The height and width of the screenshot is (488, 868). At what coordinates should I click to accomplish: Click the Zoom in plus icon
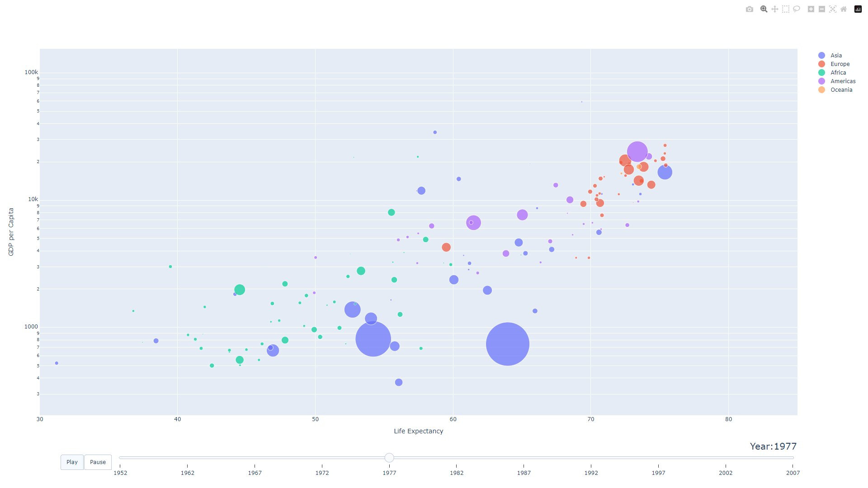click(x=811, y=9)
